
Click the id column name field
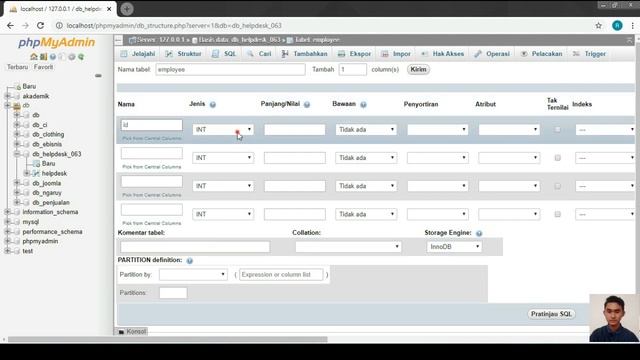pos(151,125)
